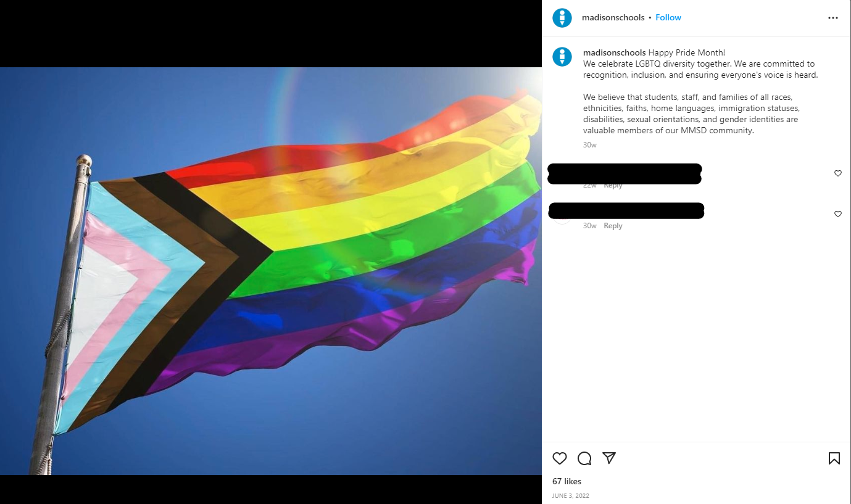The height and width of the screenshot is (504, 851).
Task: Click the 30w timestamp on second comment
Action: pos(590,226)
